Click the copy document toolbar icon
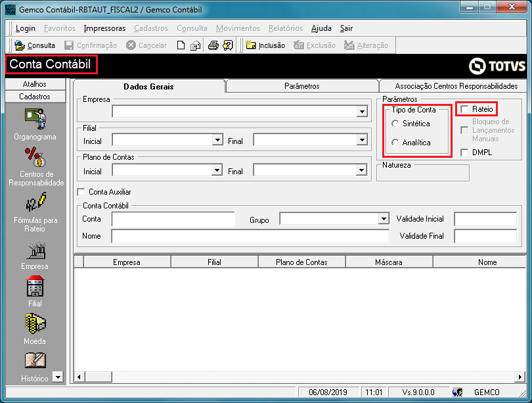The image size is (532, 403). [195, 45]
